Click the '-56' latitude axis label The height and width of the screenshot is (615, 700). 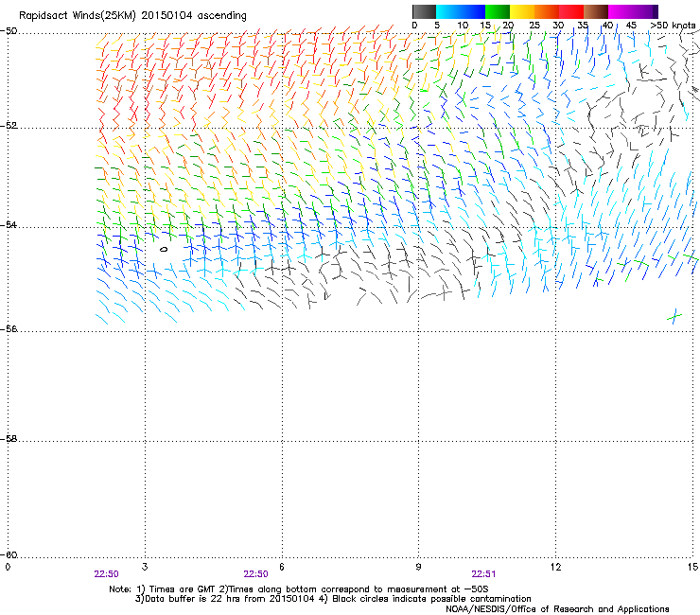click(x=9, y=329)
